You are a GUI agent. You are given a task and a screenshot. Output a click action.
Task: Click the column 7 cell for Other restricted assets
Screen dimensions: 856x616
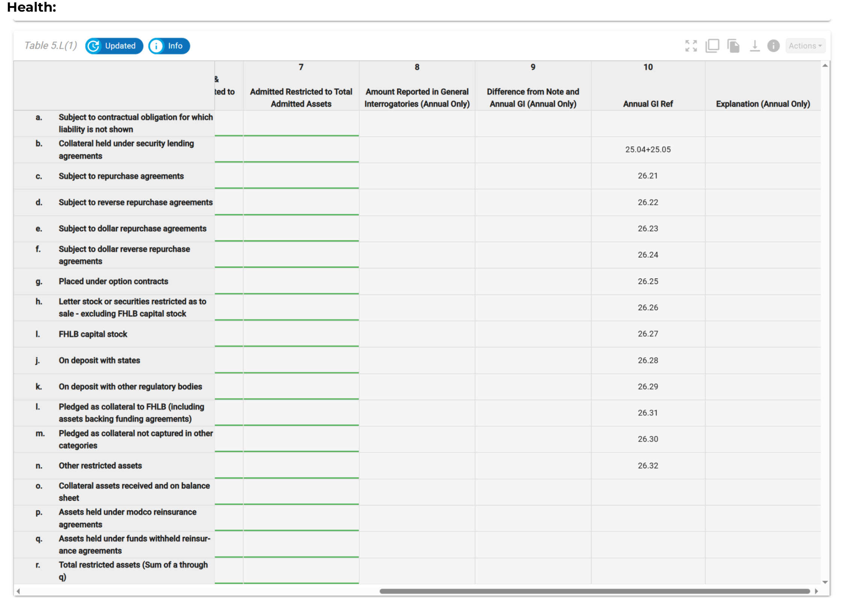[301, 465]
